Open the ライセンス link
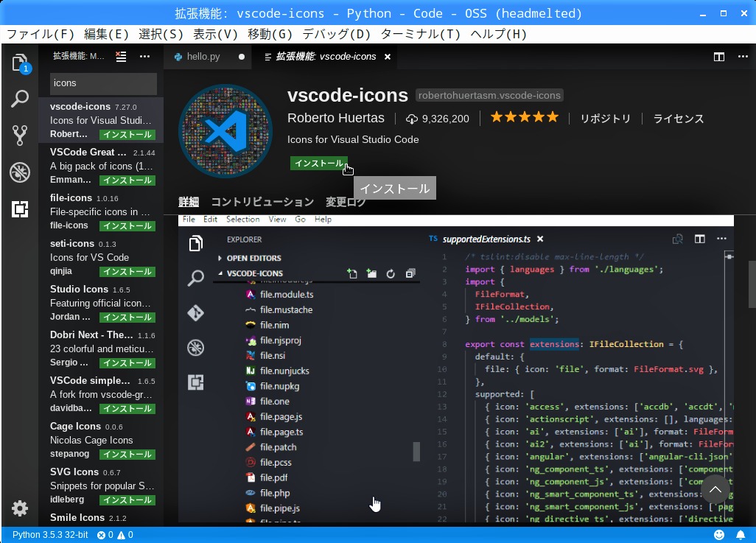The height and width of the screenshot is (543, 756). [x=678, y=119]
